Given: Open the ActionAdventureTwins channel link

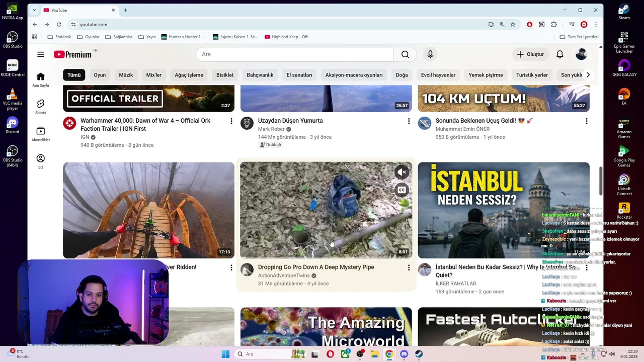Looking at the screenshot, I should 284,276.
